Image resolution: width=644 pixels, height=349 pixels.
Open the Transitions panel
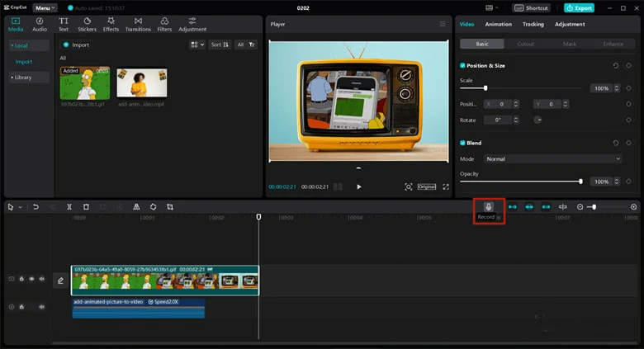[x=138, y=25]
